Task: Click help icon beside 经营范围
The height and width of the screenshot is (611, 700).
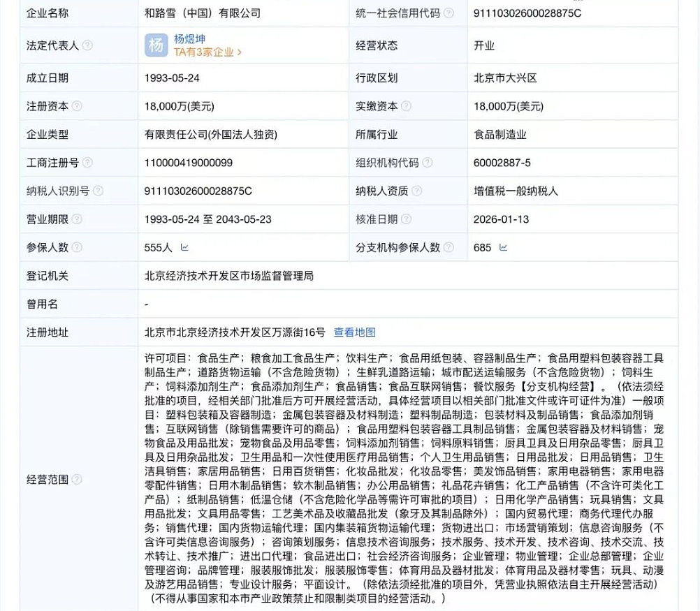Action: tap(77, 479)
